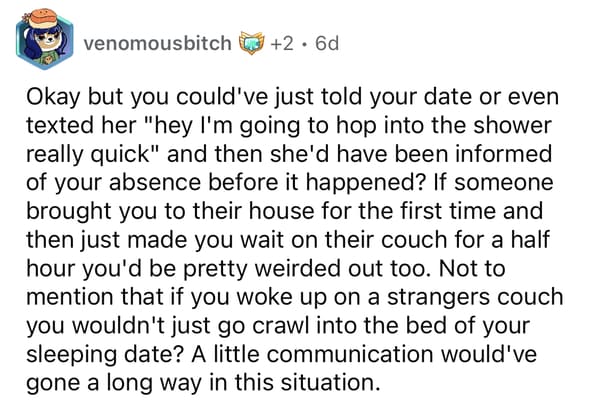599x401 pixels.
Task: Open venomousbitch's avatar profile picture
Action: [x=44, y=39]
